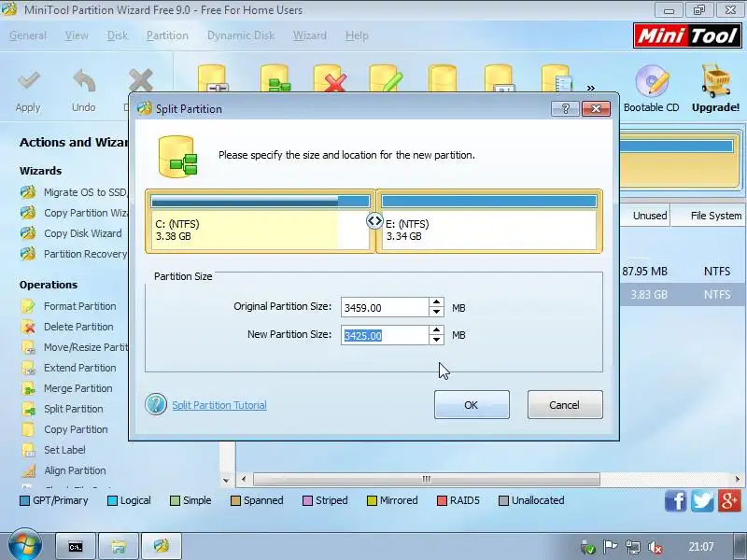Click the Copy Disk Wizard icon
The height and width of the screenshot is (560, 747).
click(x=28, y=233)
